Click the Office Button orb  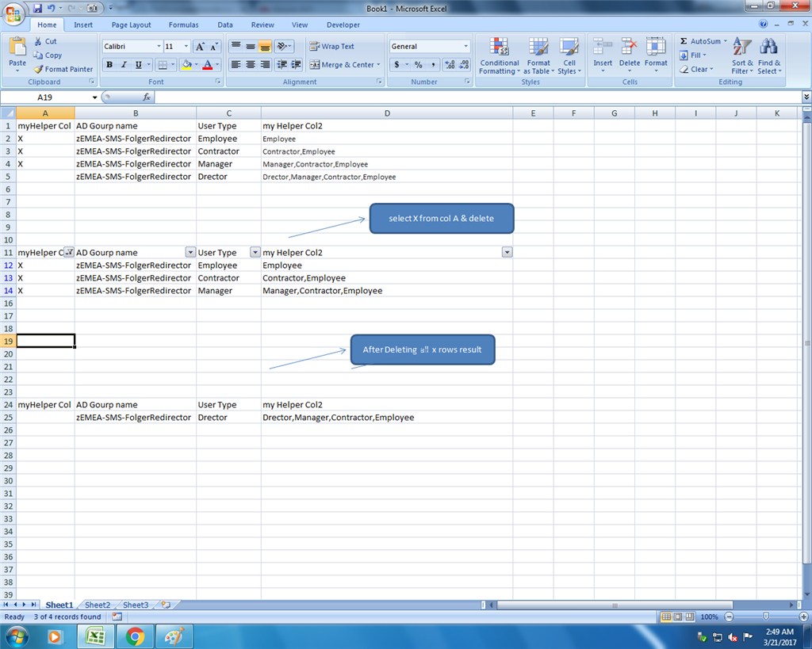13,14
